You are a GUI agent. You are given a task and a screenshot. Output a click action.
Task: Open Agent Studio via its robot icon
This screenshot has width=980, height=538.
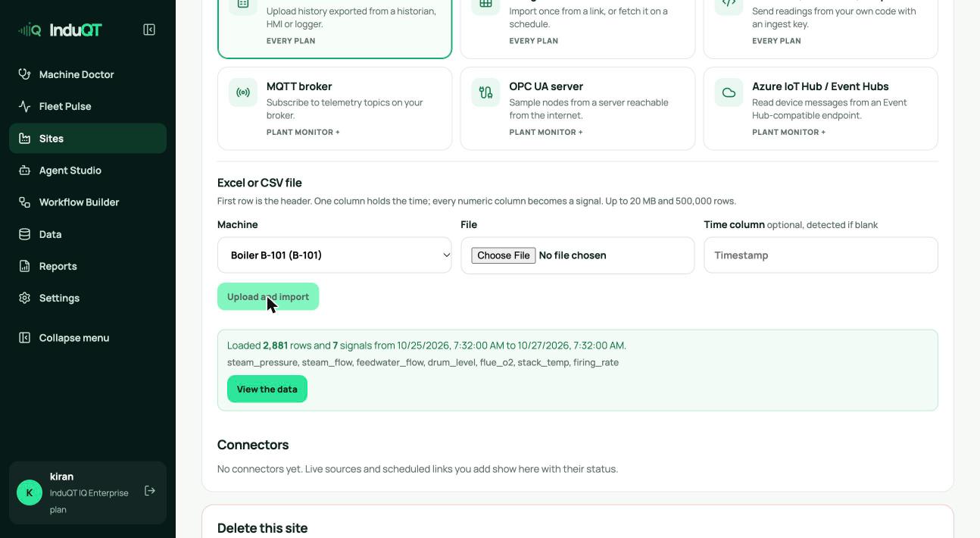pyautogui.click(x=25, y=170)
